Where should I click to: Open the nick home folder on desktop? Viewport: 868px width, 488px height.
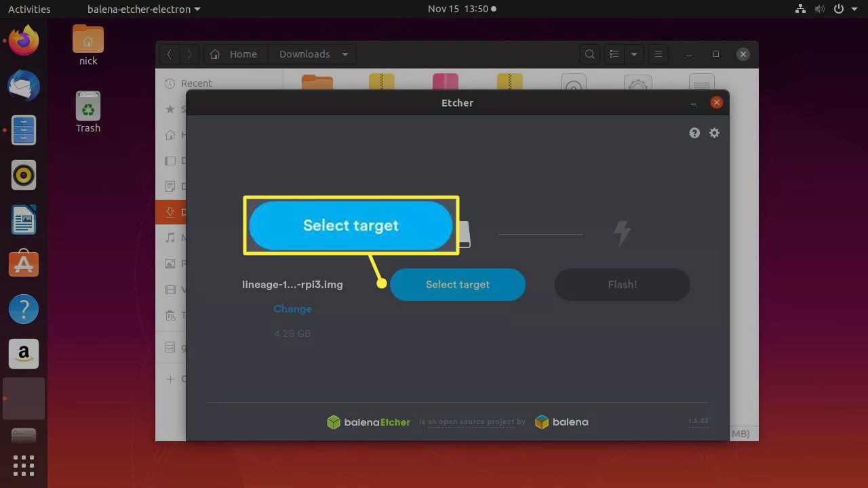pos(88,45)
